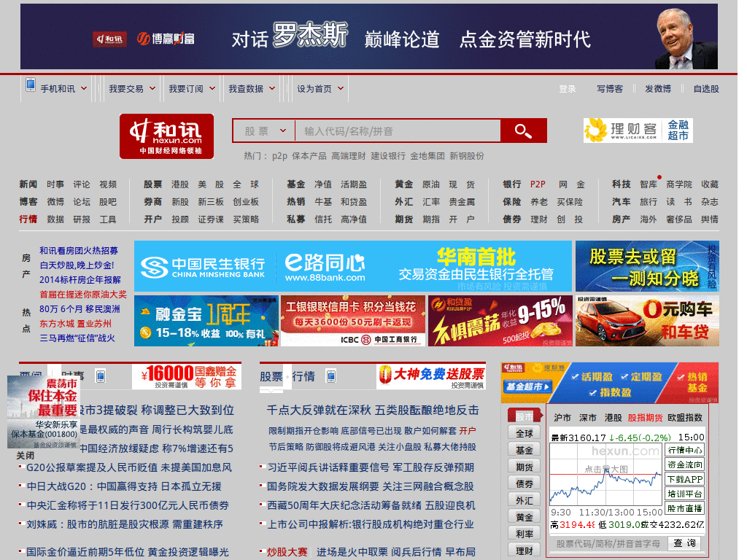The height and width of the screenshot is (560, 747).
Task: Open 创业板 in the stock navigation
Action: tap(246, 202)
